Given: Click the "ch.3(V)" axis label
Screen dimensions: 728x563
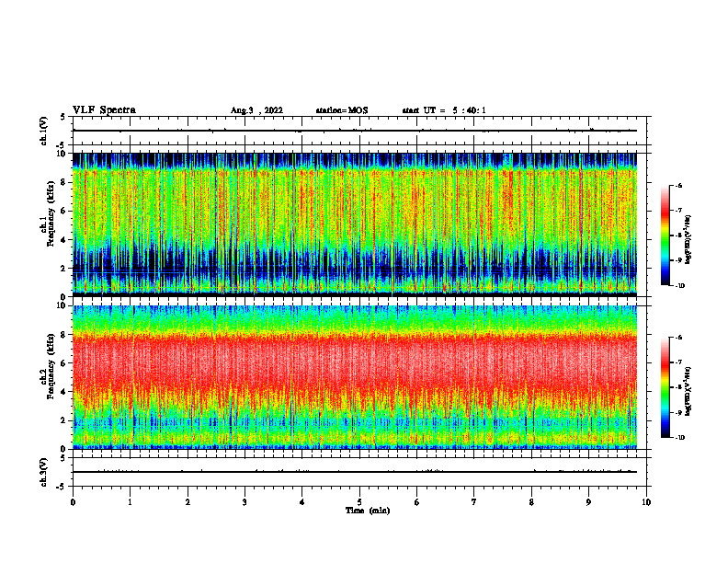Looking at the screenshot, I should pyautogui.click(x=44, y=472).
